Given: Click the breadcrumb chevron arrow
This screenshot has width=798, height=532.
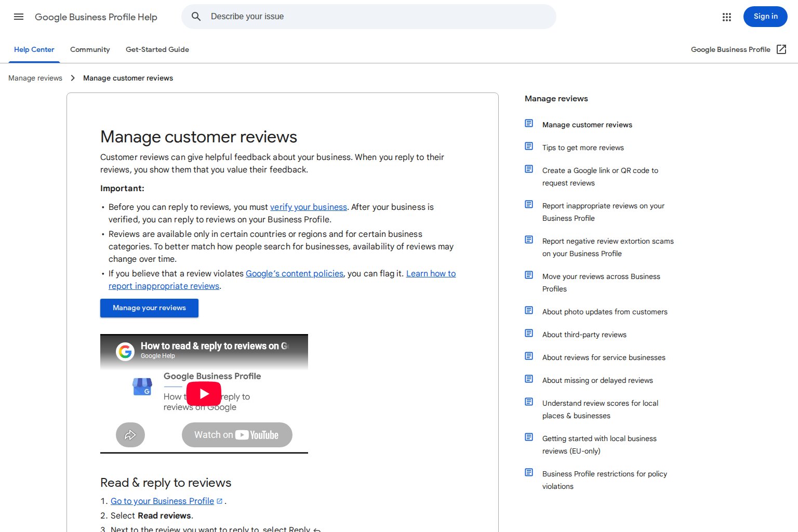Looking at the screenshot, I should pos(73,78).
